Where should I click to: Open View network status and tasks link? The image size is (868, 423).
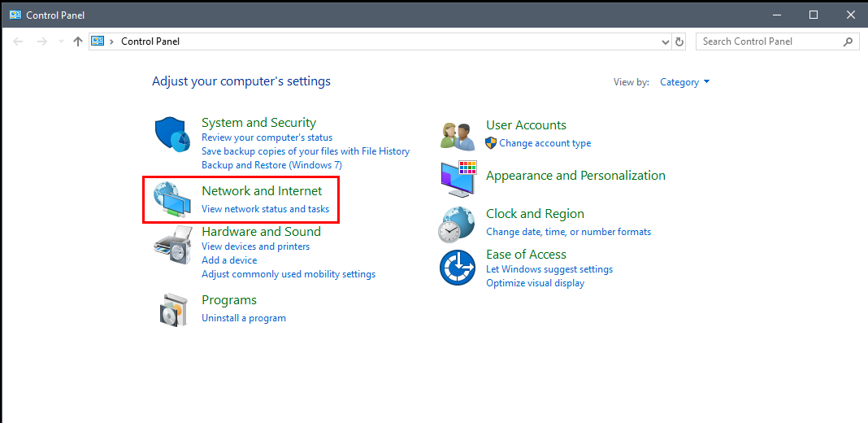[x=265, y=209]
